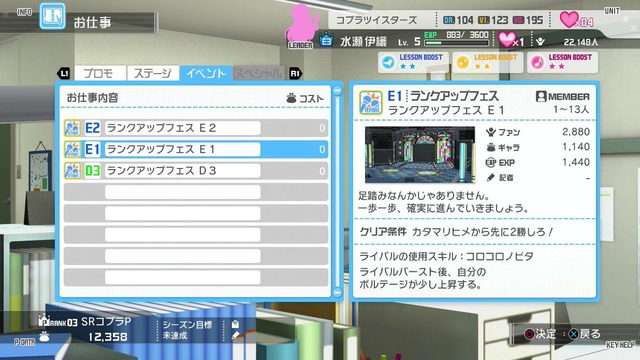Click the rank fes icon beside E2
640x360 pixels.
pos(73,128)
